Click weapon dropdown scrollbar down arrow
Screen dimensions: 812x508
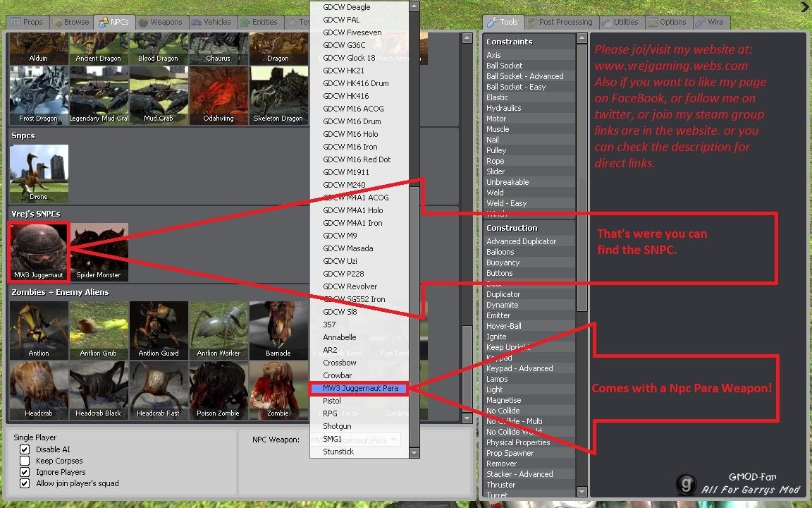tap(414, 452)
